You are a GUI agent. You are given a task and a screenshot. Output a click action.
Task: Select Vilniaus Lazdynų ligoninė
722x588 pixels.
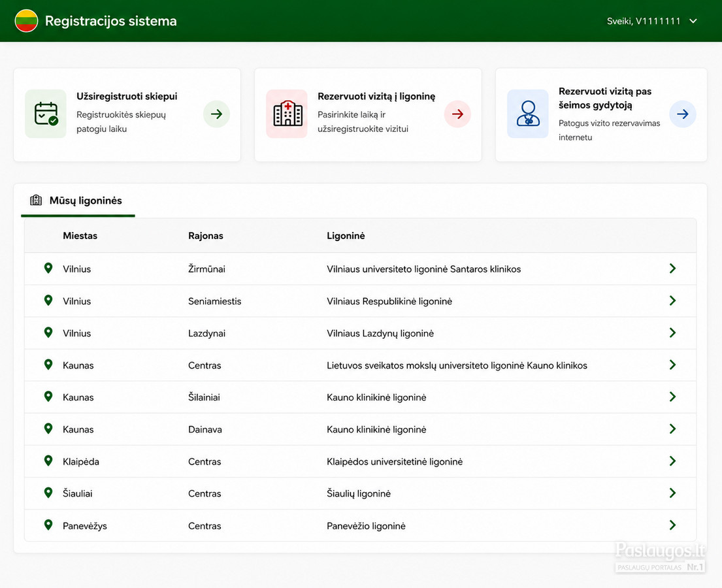380,333
